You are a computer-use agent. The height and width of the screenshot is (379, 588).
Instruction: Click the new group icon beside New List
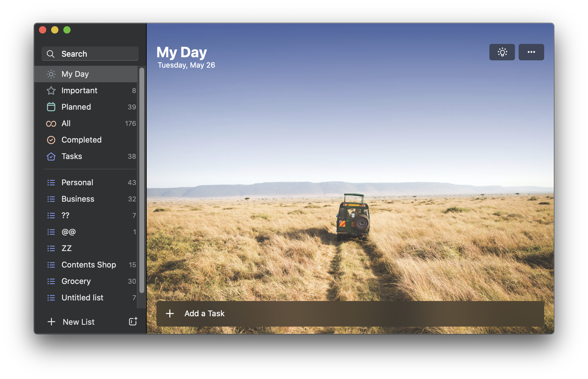point(133,321)
